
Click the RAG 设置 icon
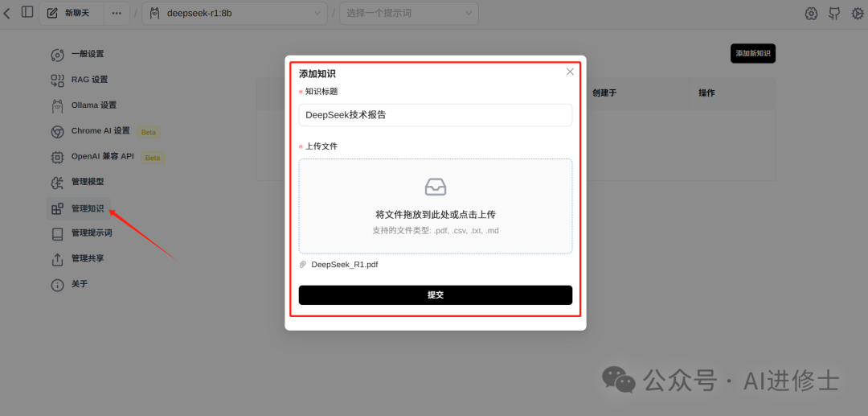coord(58,80)
